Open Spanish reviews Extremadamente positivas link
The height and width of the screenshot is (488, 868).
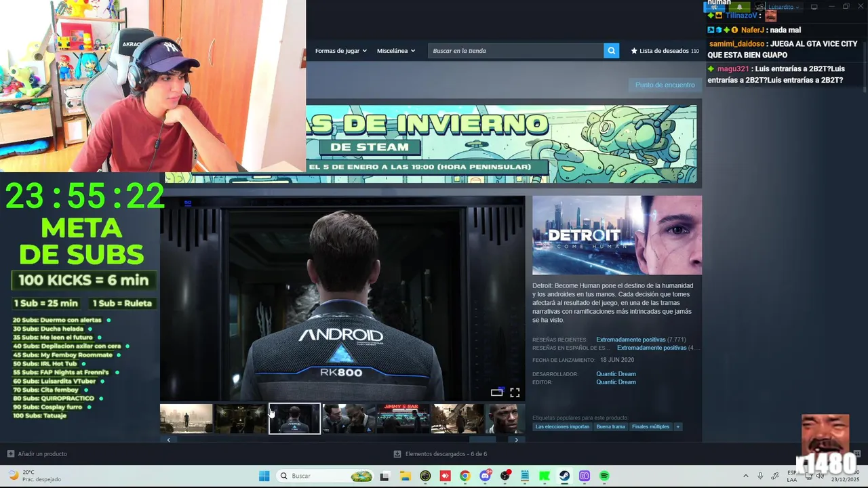tap(652, 348)
